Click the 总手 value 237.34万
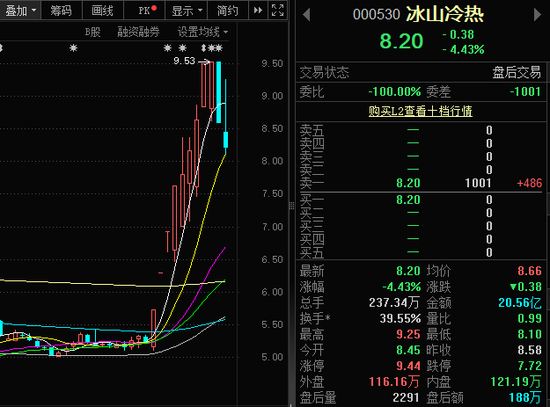 (394, 302)
